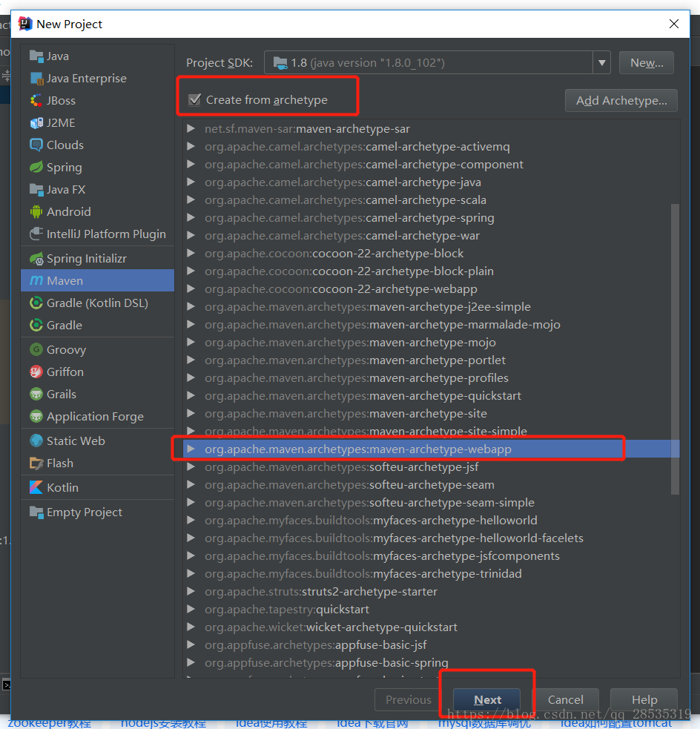Image resolution: width=700 pixels, height=729 pixels.
Task: Open Help for the dialog
Action: click(644, 700)
